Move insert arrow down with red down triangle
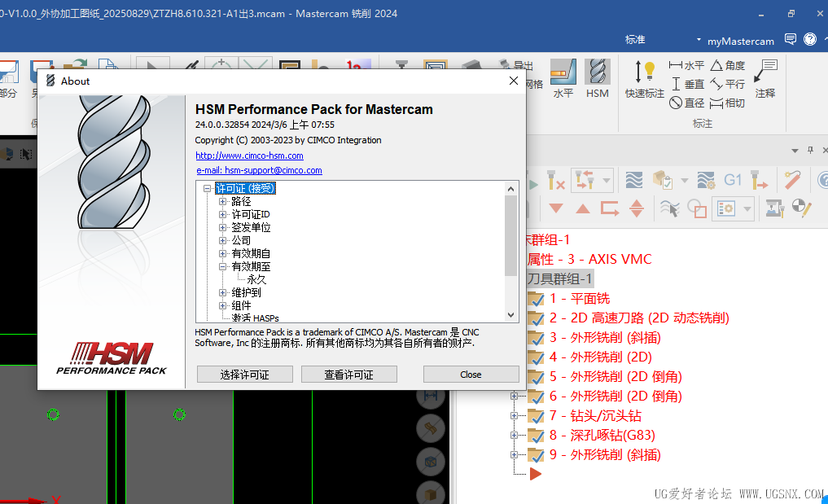 (555, 208)
